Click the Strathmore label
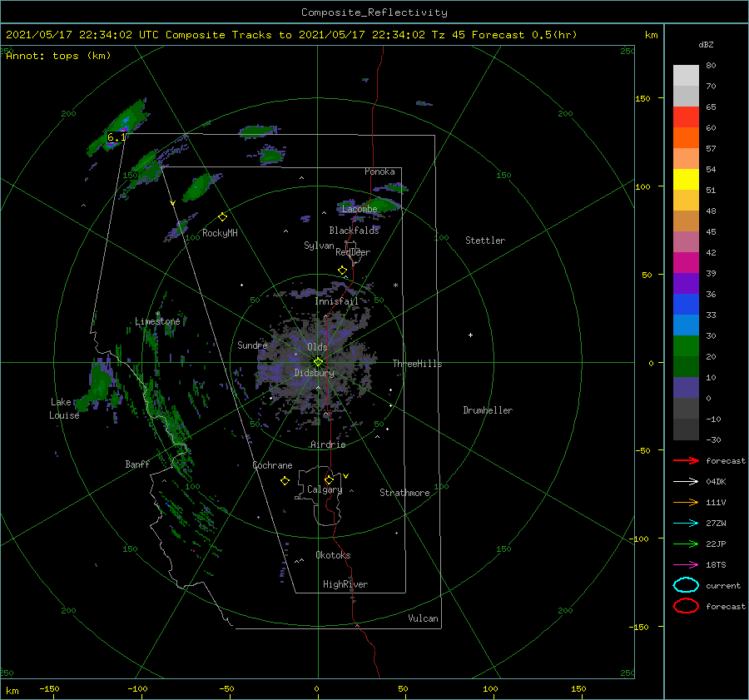The image size is (749, 700). click(x=404, y=493)
